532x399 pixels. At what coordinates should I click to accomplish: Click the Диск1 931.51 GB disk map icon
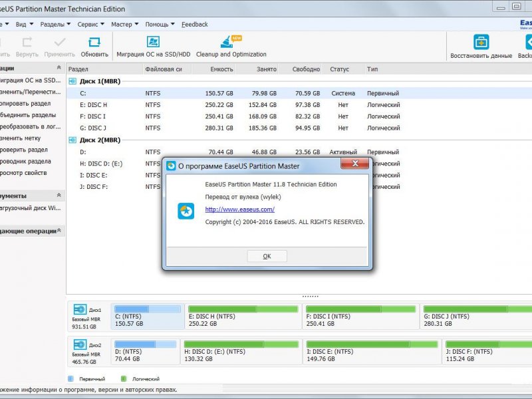tap(80, 309)
